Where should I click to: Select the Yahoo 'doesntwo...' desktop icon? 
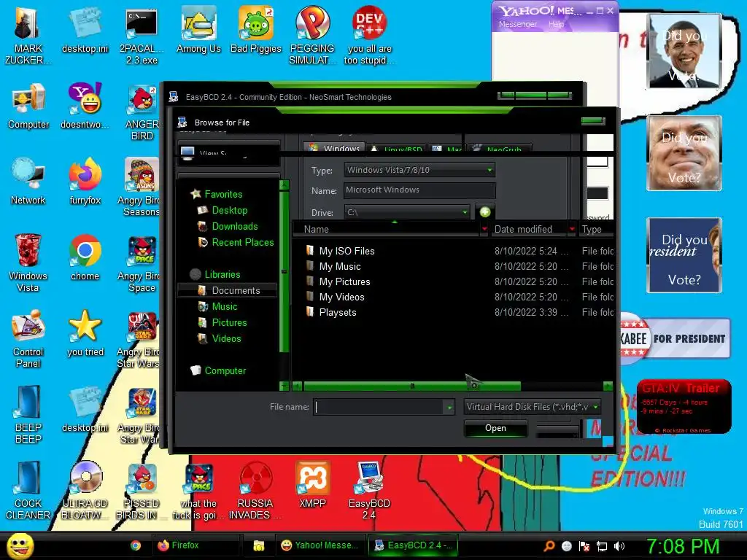click(x=85, y=106)
